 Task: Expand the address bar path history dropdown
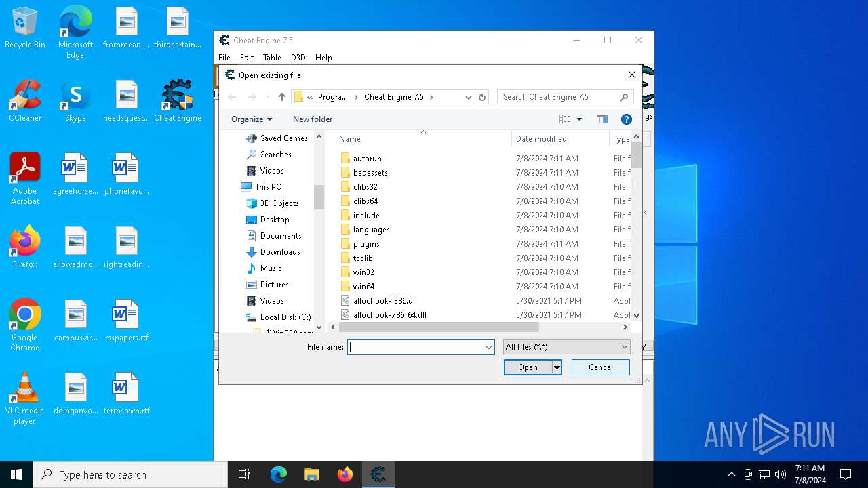coord(468,97)
